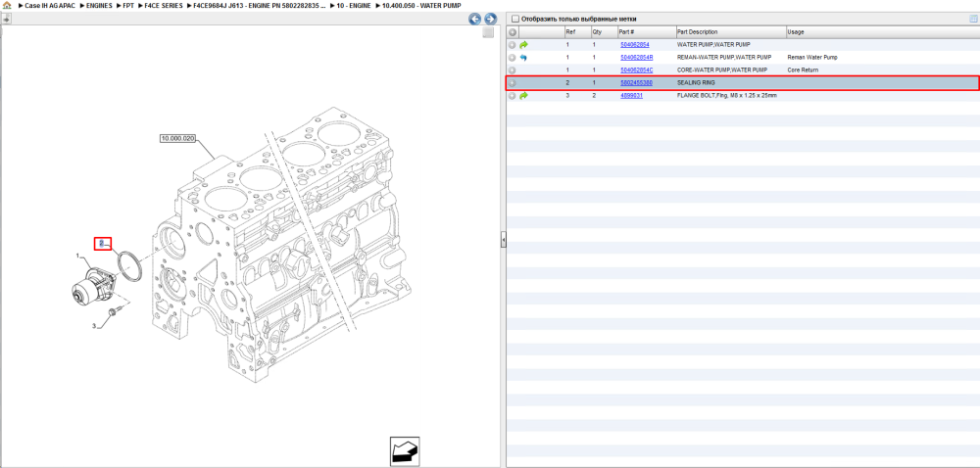Click green arrow icon on FLANGE BOLT row
The width and height of the screenshot is (980, 468).
(x=523, y=96)
